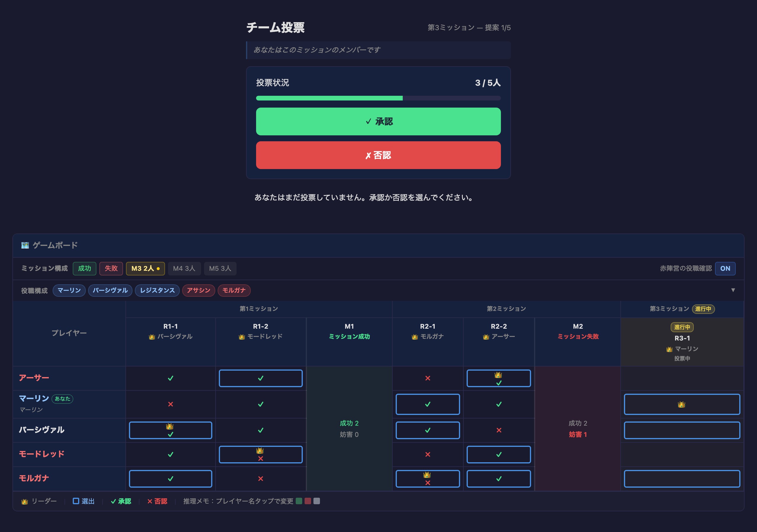Select the M3 2人 mission badge

pyautogui.click(x=145, y=268)
